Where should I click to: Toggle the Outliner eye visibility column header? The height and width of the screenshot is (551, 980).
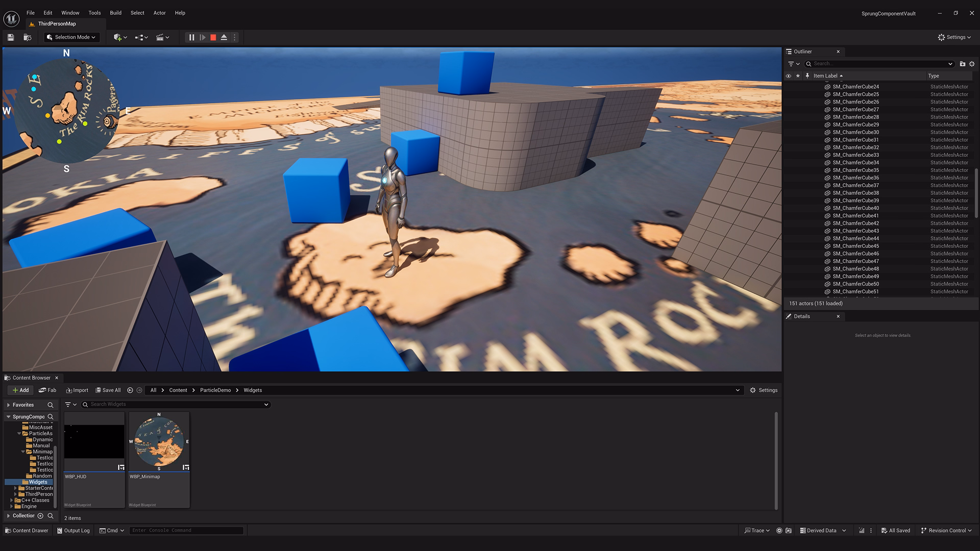[789, 76]
